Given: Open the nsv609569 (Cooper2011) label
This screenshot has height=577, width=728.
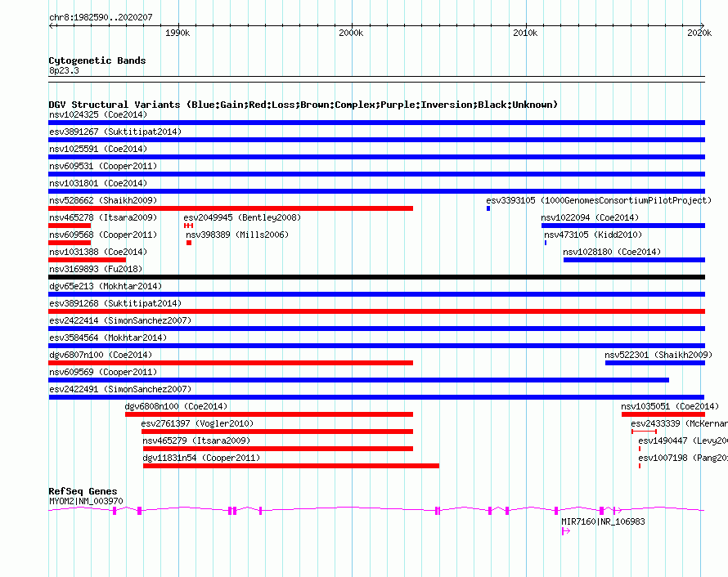Looking at the screenshot, I should pyautogui.click(x=103, y=372).
